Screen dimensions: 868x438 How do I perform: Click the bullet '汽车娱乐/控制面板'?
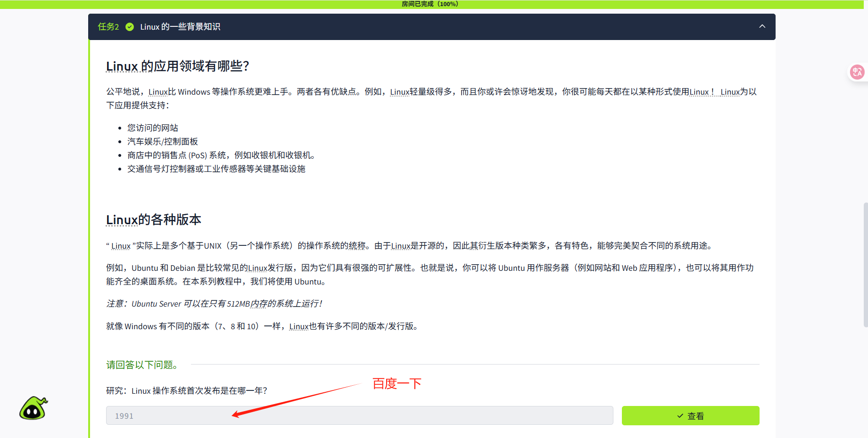[163, 141]
